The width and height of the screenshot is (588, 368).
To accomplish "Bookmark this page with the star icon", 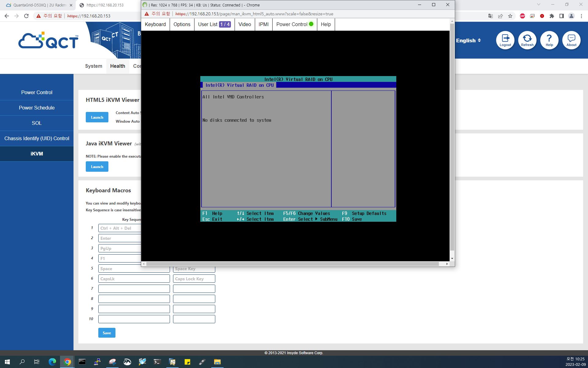I will point(510,16).
